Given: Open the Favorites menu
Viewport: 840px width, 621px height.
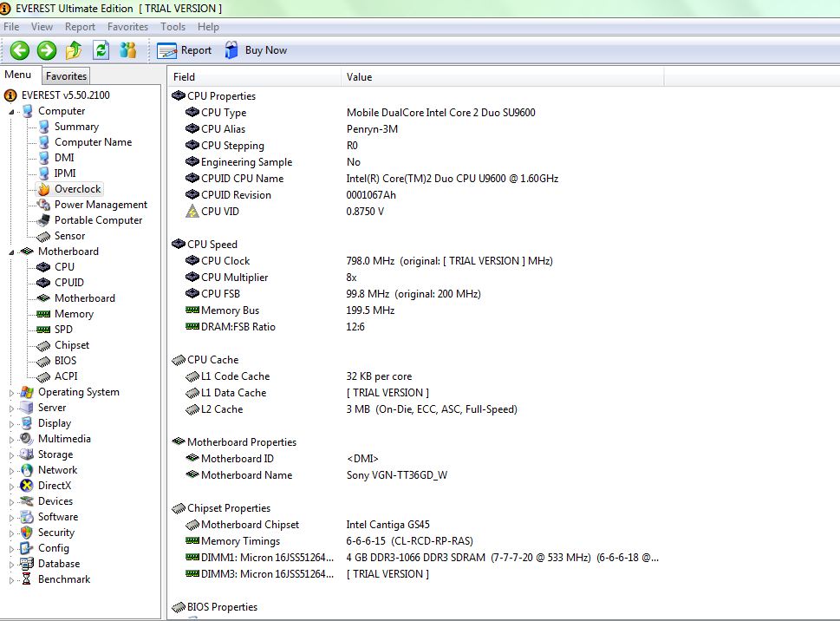Looking at the screenshot, I should pos(127,27).
